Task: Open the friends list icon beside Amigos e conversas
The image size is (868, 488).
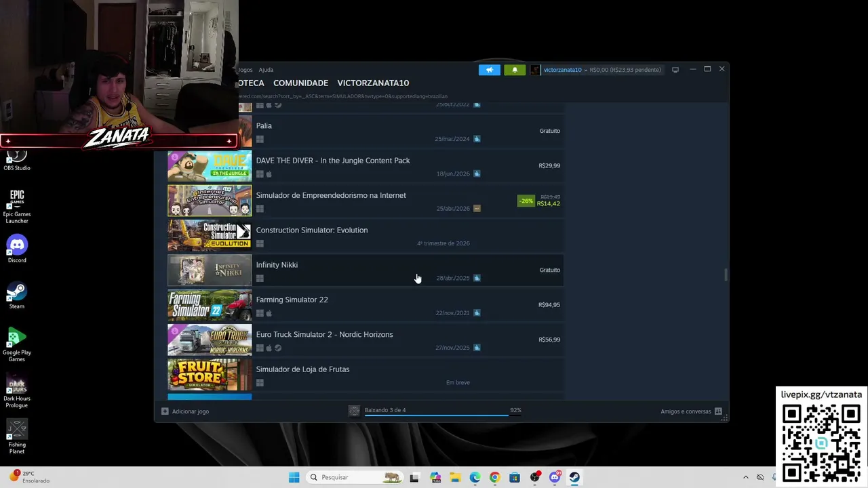Action: point(718,411)
